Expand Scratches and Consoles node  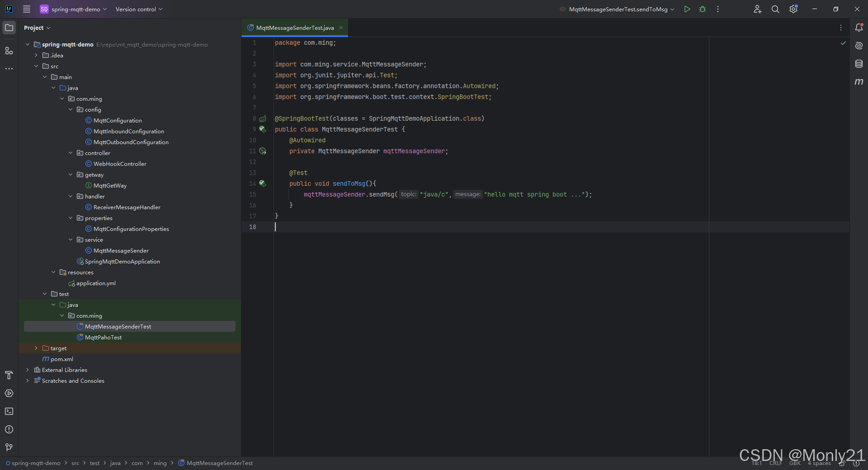pyautogui.click(x=28, y=381)
